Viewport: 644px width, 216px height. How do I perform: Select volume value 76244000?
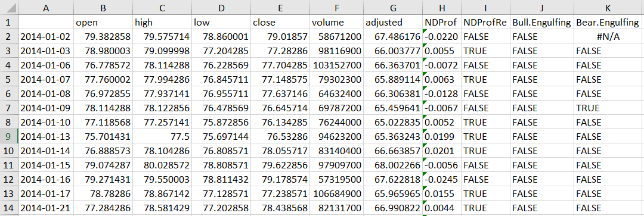pyautogui.click(x=337, y=122)
